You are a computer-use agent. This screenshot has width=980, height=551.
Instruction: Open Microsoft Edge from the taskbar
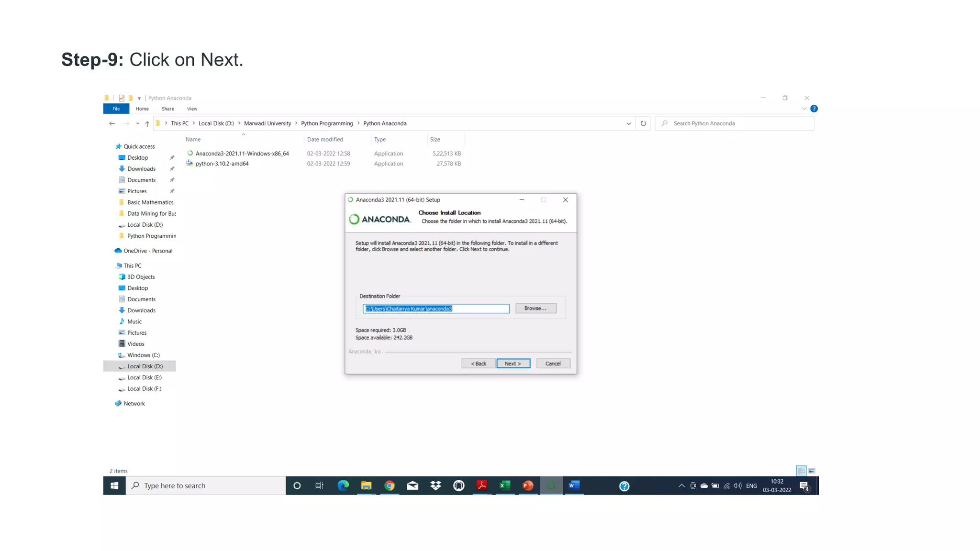pos(343,486)
